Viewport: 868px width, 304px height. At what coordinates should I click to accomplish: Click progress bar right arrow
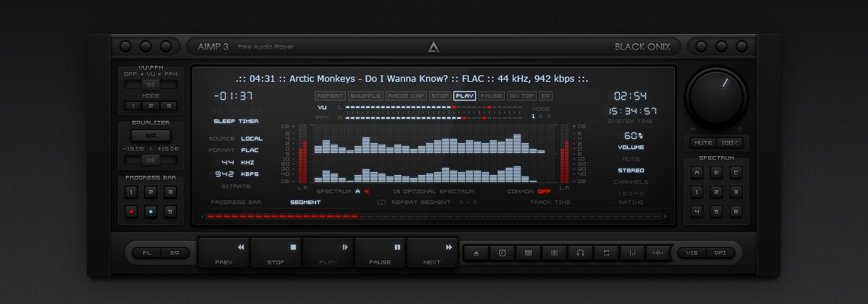[665, 216]
